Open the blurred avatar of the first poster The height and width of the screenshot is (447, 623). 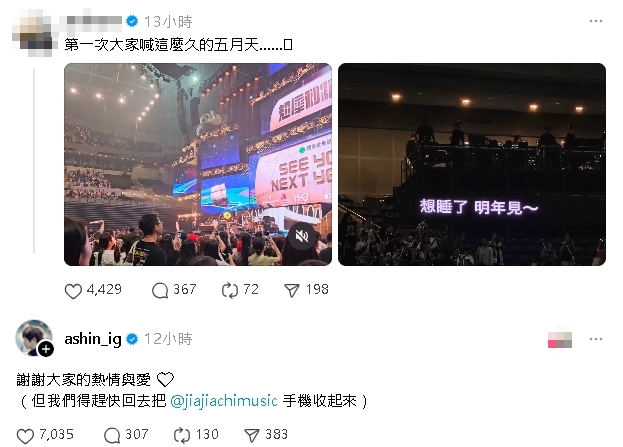pyautogui.click(x=33, y=33)
